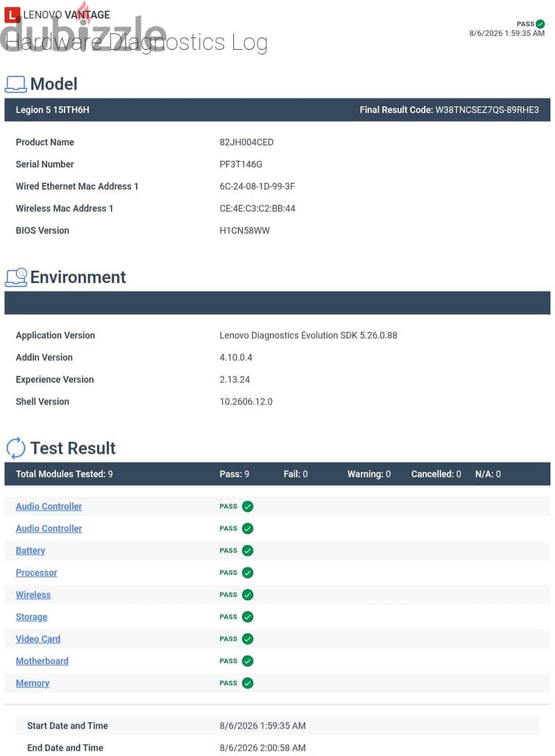Viewport: 555px width, 756px height.
Task: Open the Memory test link
Action: pyautogui.click(x=33, y=683)
